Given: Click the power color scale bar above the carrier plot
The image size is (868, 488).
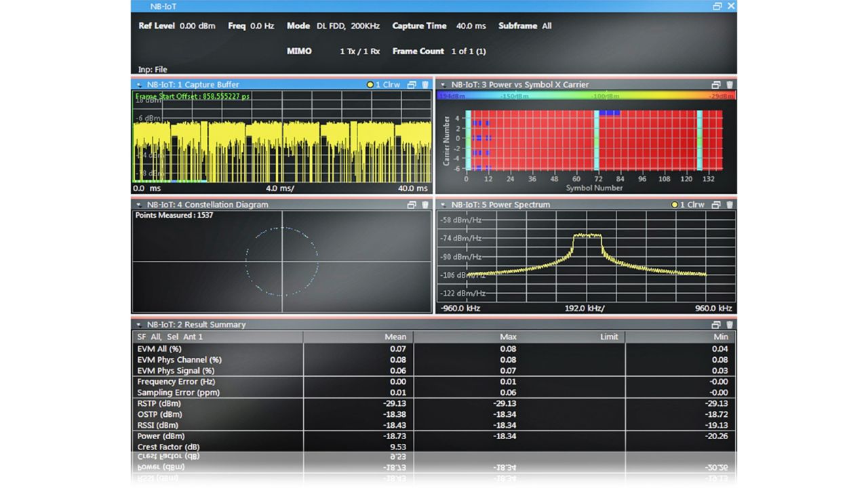Looking at the screenshot, I should tap(587, 96).
